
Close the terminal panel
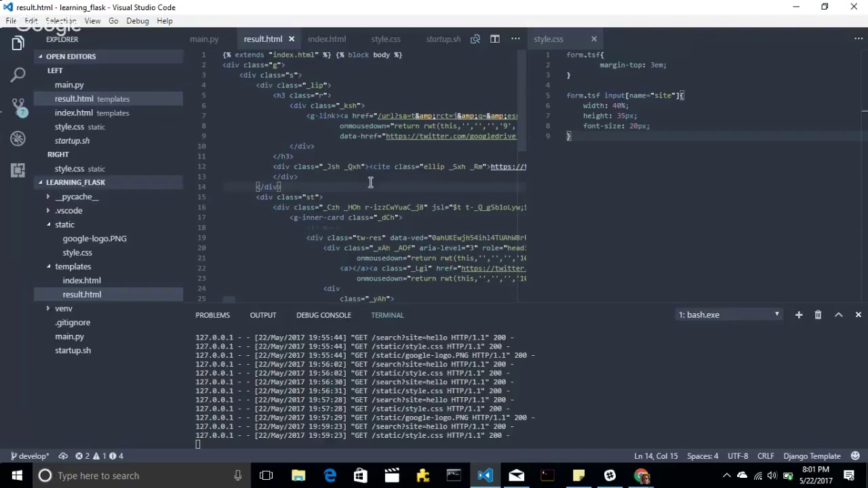pos(859,314)
